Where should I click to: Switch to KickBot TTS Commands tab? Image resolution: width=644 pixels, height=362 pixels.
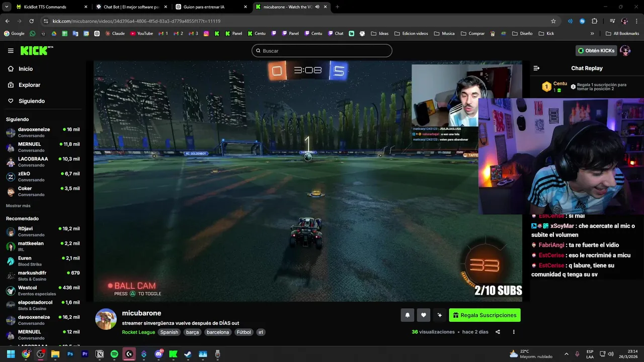(x=50, y=7)
